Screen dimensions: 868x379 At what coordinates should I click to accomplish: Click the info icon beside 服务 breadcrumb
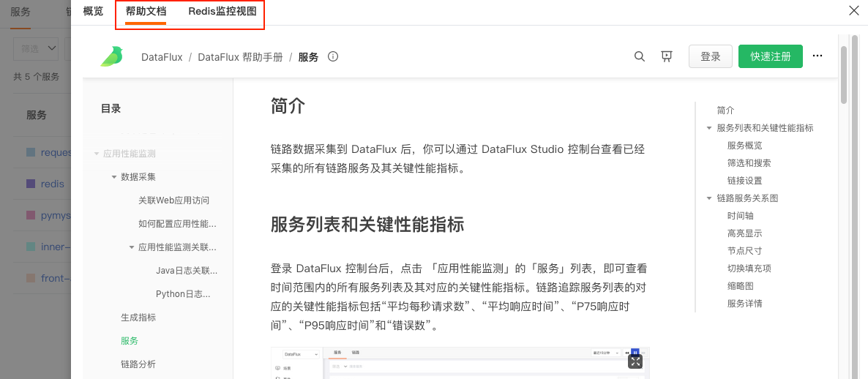tap(333, 56)
